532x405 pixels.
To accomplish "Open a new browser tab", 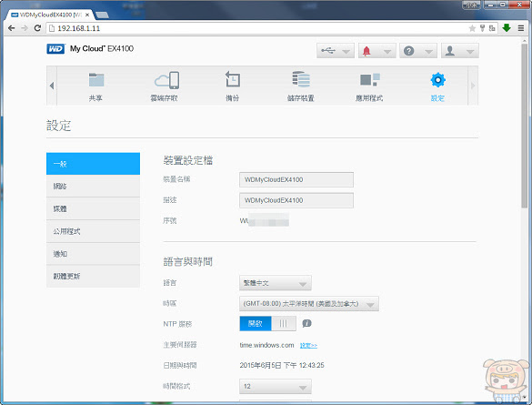I will (x=102, y=15).
